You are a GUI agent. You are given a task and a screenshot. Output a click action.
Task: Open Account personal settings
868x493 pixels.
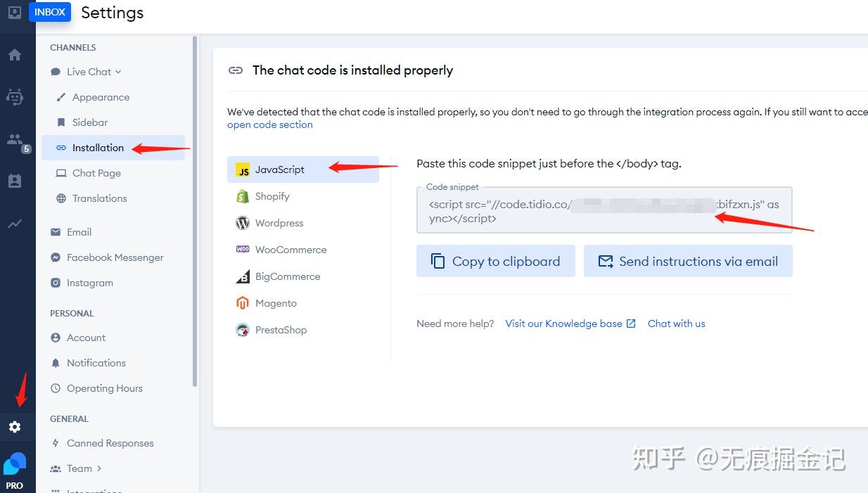tap(86, 338)
